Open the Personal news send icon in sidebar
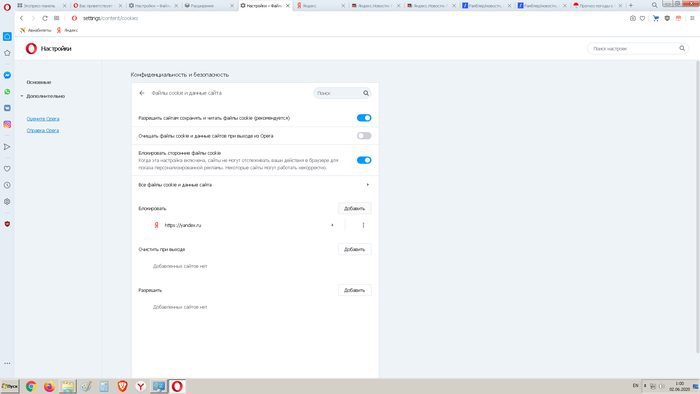Viewport: 700px width, 394px height. coord(7,147)
